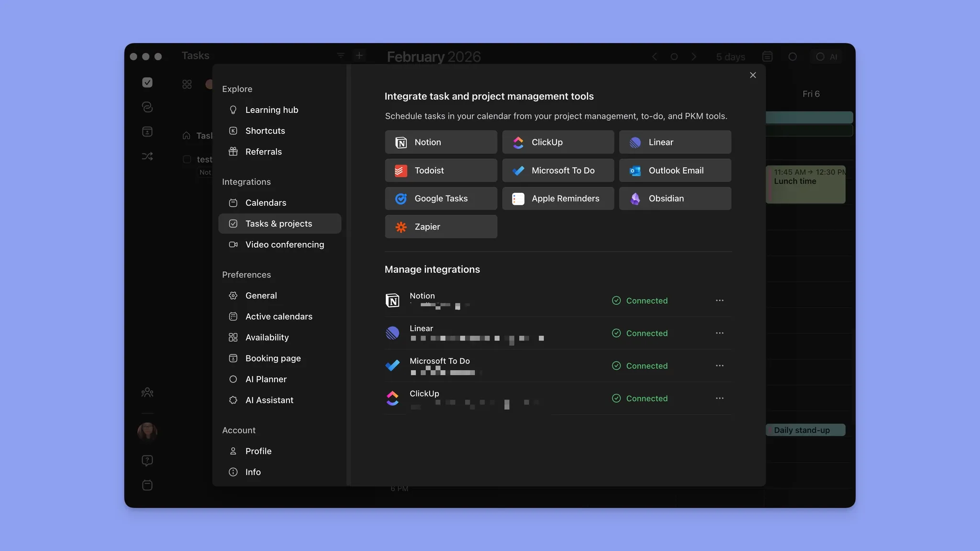Click Connected status for Microsoft To Do
The width and height of the screenshot is (980, 551).
640,365
